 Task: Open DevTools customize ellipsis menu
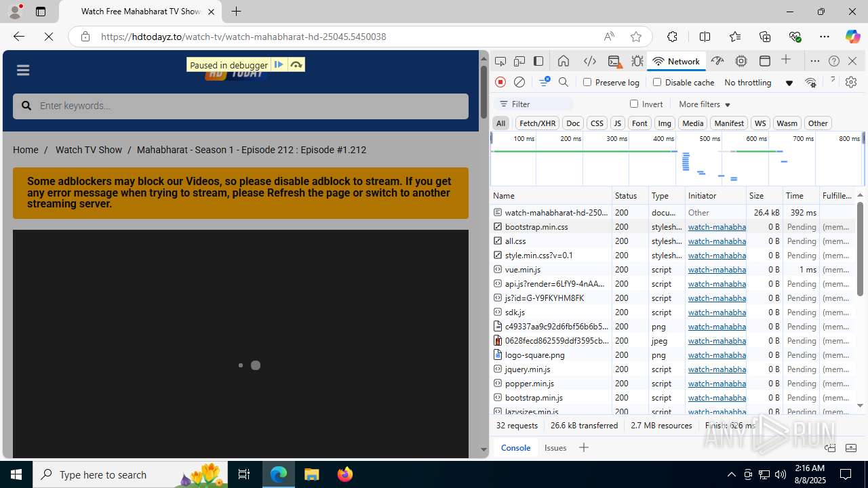[815, 61]
